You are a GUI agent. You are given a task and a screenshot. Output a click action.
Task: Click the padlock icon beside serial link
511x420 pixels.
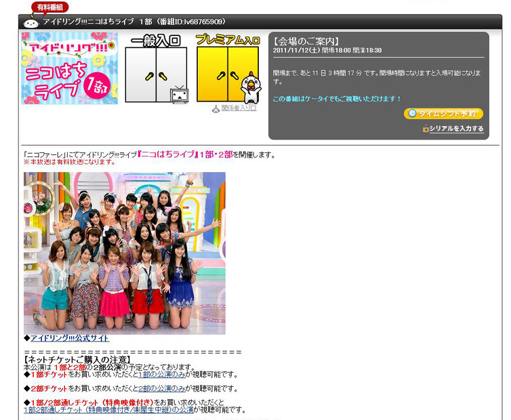[x=426, y=129]
